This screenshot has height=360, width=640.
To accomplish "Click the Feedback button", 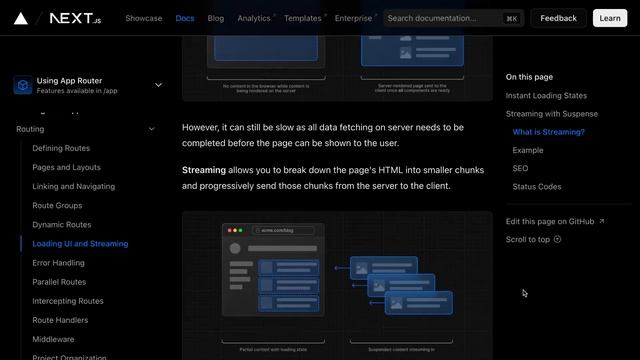I will (x=558, y=18).
